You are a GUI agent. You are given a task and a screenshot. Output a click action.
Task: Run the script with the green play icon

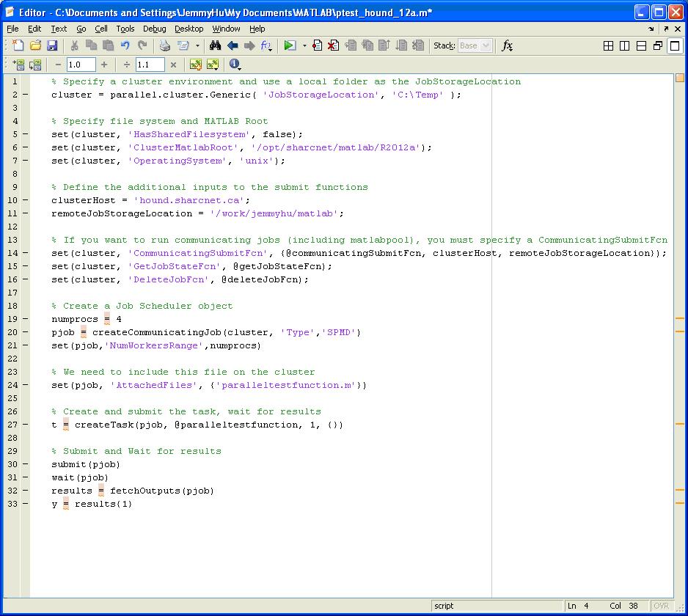tap(290, 45)
